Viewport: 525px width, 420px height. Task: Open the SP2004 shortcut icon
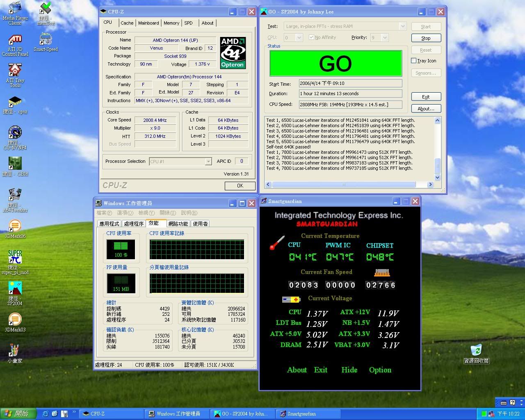click(15, 288)
